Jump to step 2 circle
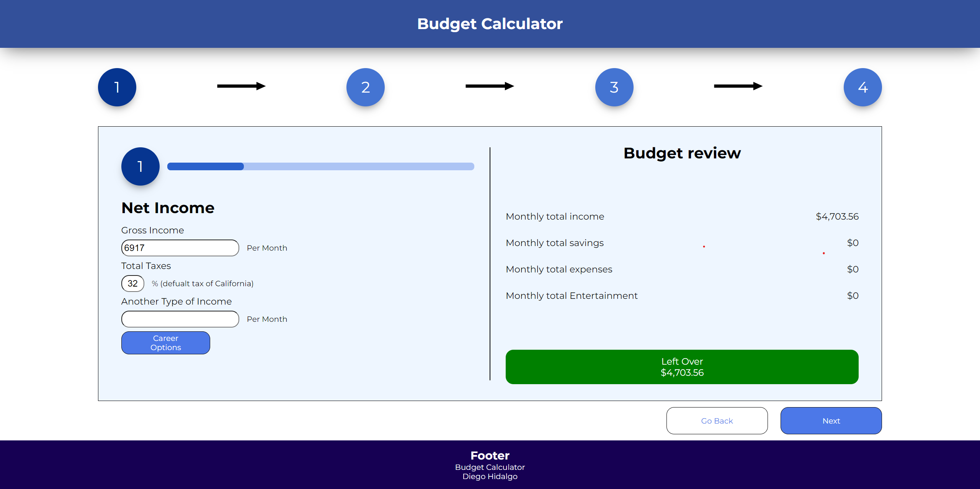 click(366, 87)
